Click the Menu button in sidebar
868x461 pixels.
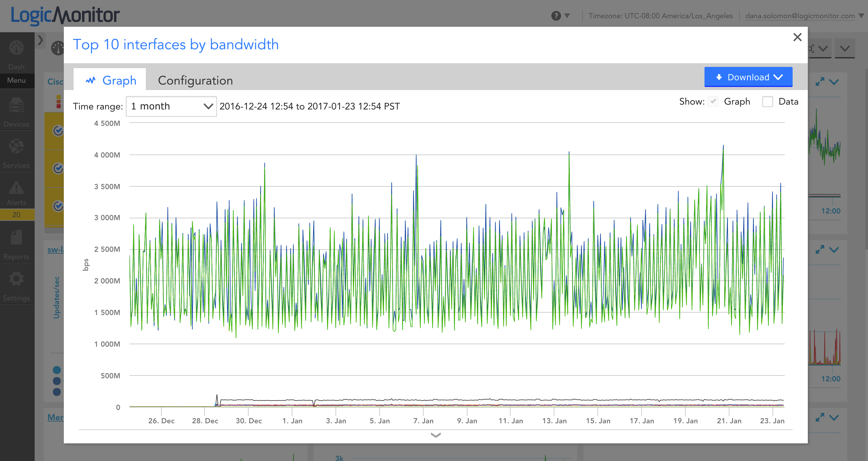[x=16, y=80]
